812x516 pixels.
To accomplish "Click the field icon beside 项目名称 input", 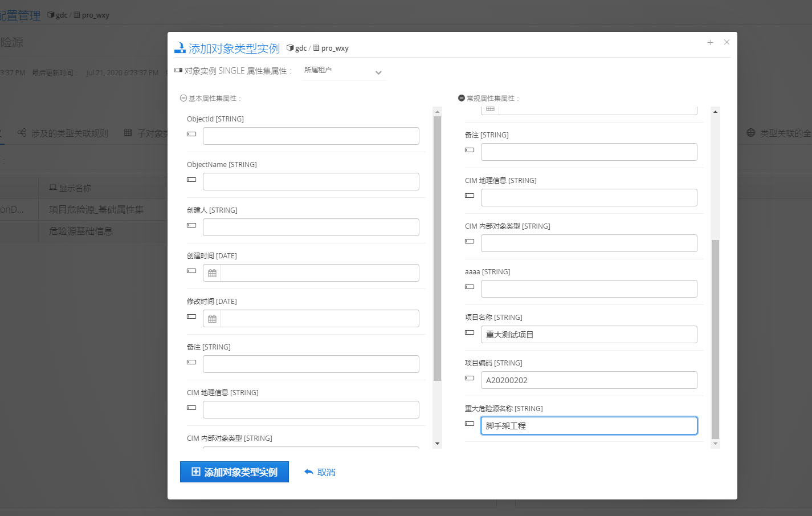I will [470, 332].
